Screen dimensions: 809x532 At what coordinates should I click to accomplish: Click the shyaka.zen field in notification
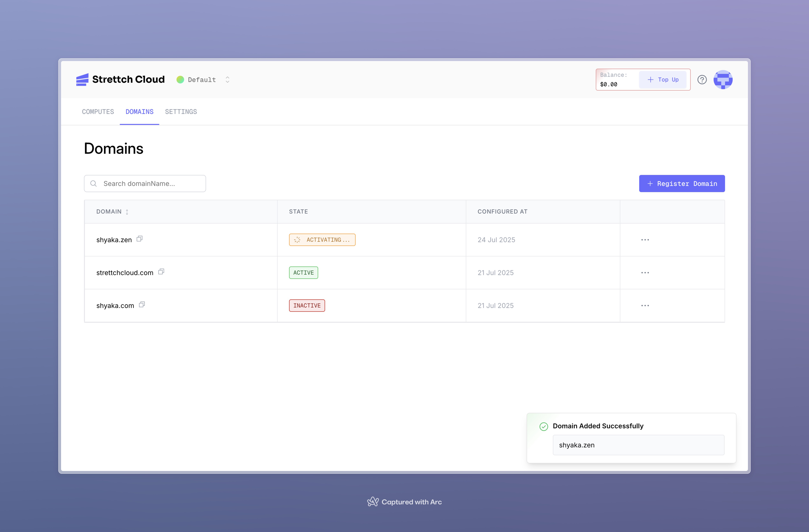pyautogui.click(x=638, y=445)
